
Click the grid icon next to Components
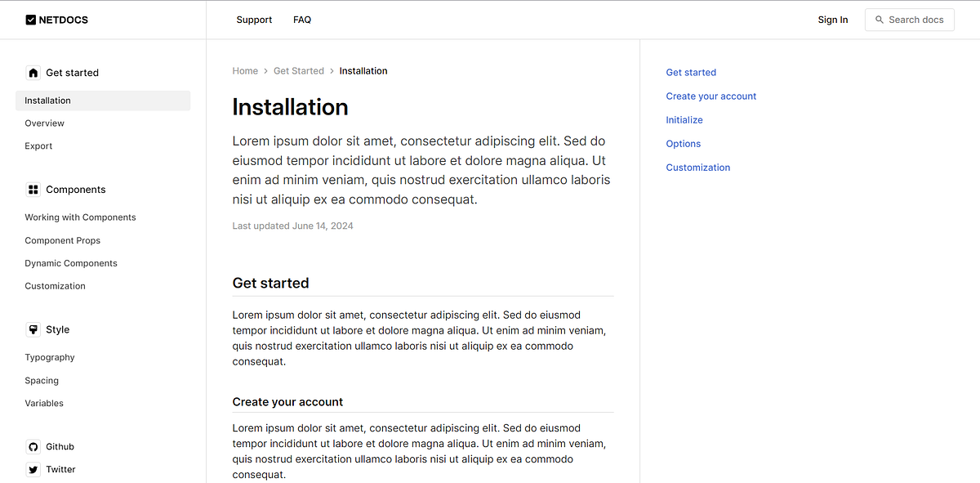[33, 189]
